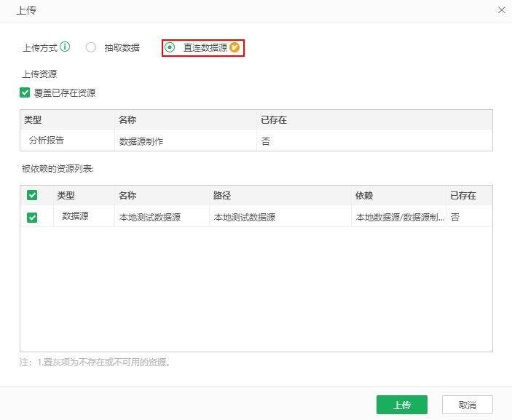Close the 上传 dialog with the X icon
Viewport: 512px width, 420px height.
[x=501, y=10]
